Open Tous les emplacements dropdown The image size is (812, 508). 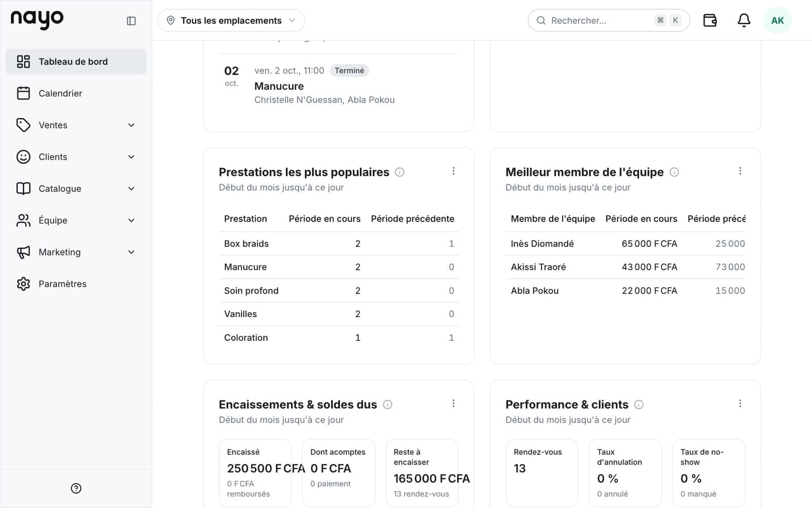(x=231, y=20)
